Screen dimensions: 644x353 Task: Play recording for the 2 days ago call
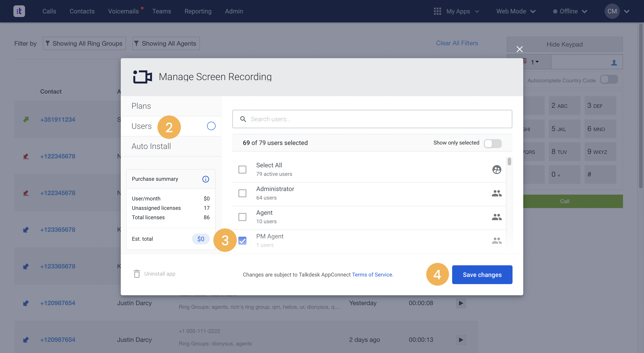pyautogui.click(x=461, y=340)
